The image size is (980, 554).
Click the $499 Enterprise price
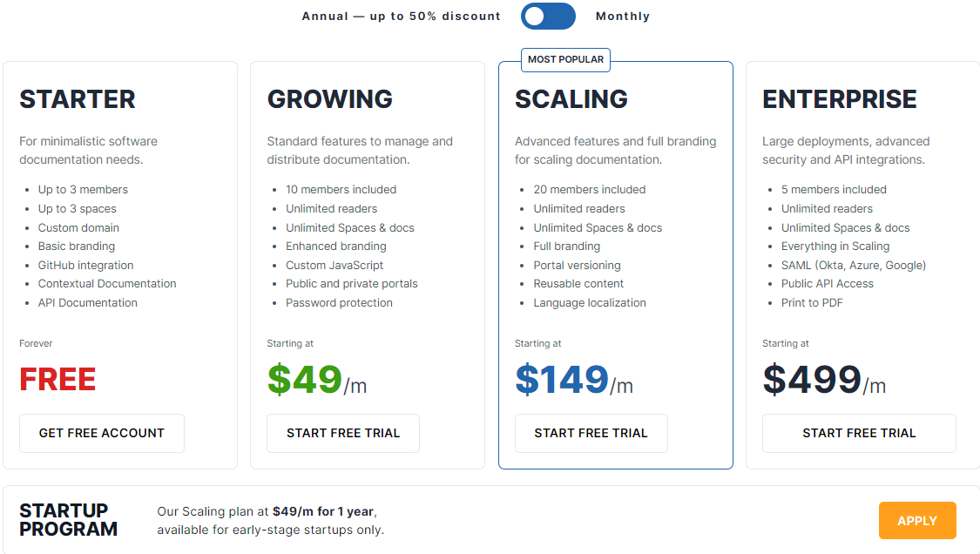[812, 380]
